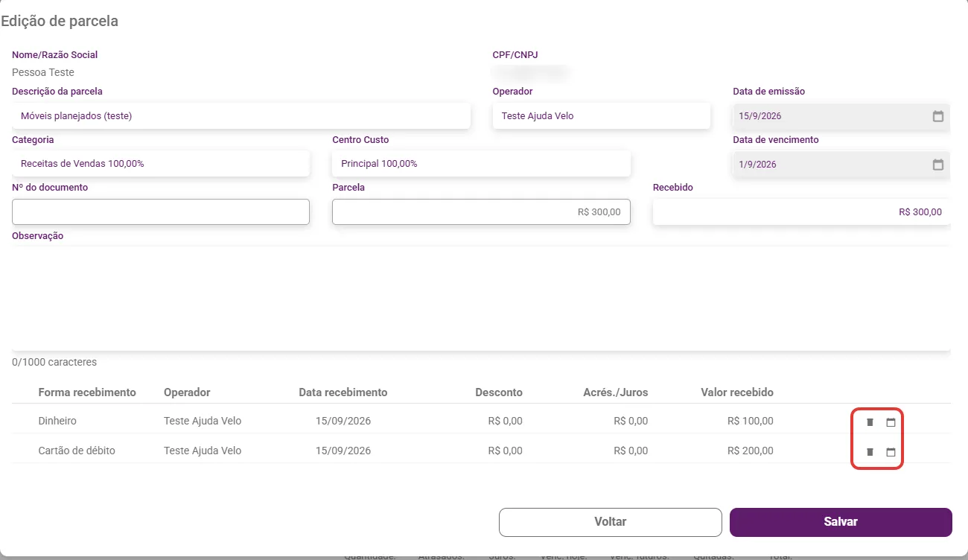Open Data de vencimento calendar picker
Image resolution: width=968 pixels, height=560 pixels.
[938, 165]
